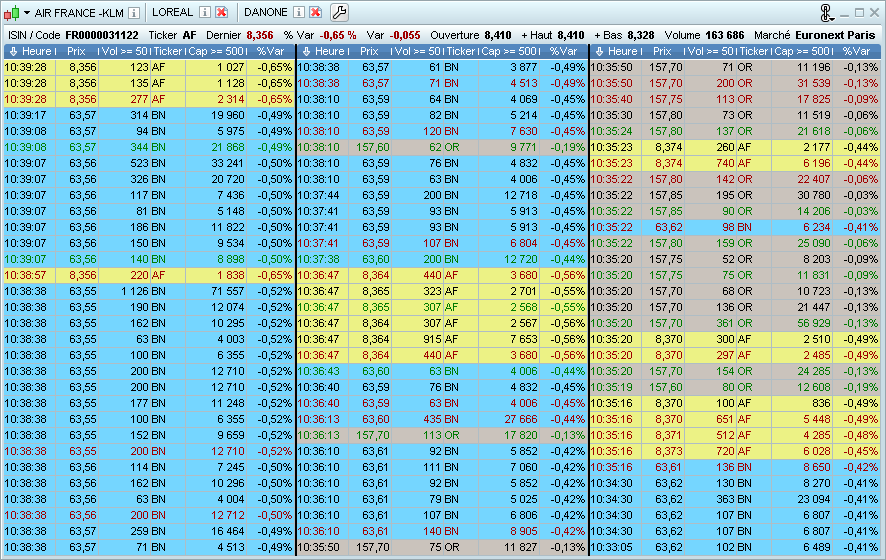Click the Prix column header in the left panel

76,51
